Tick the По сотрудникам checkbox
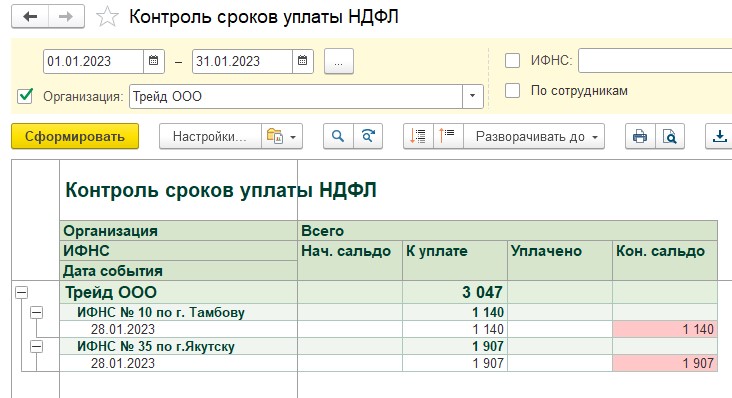 tap(513, 91)
